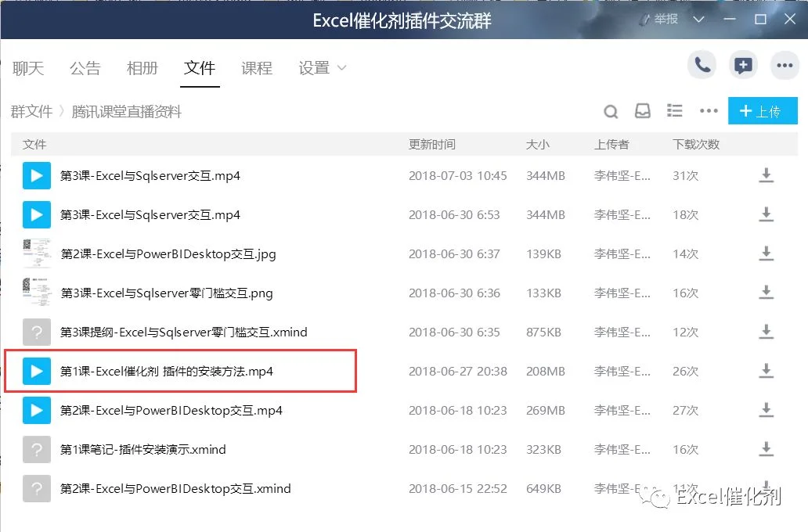Select file name 第3课提纲-Excel与Sqlserver零门槛交互.xmind
The width and height of the screenshot is (808, 532).
pos(184,332)
